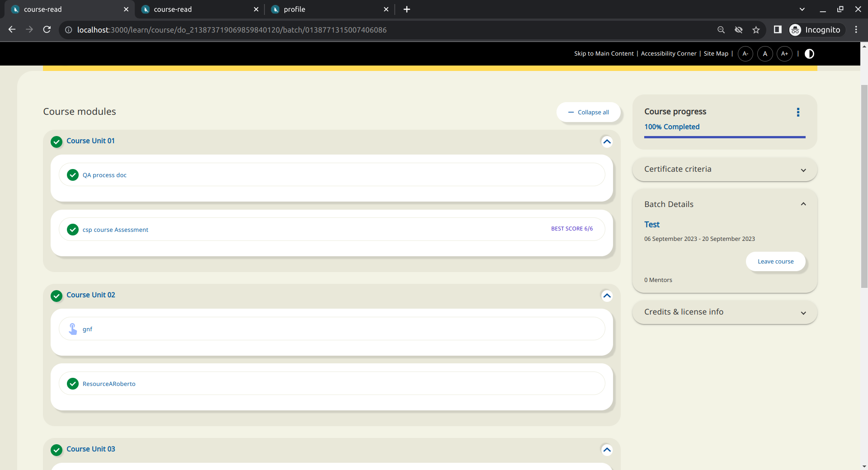Image resolution: width=868 pixels, height=470 pixels.
Task: Click the browser reload icon
Action: pyautogui.click(x=47, y=30)
